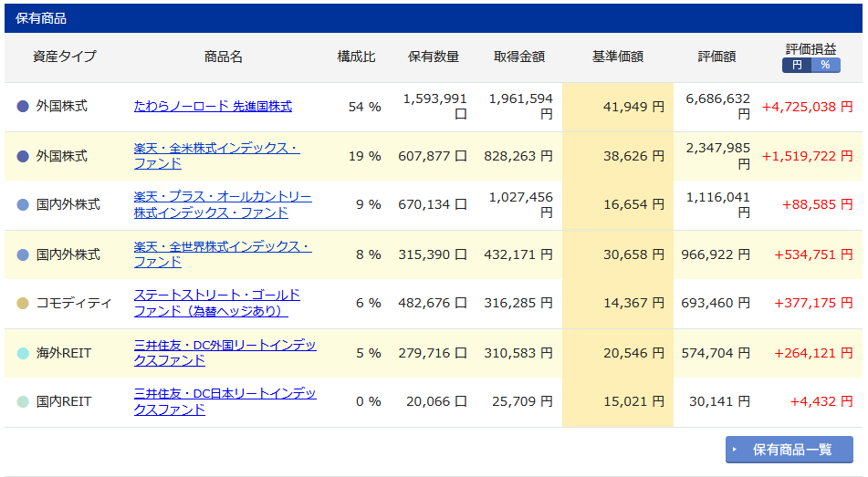Viewport: 868px width, 477px height.
Task: Click the 30,141 円 valuation cell
Action: point(719,401)
